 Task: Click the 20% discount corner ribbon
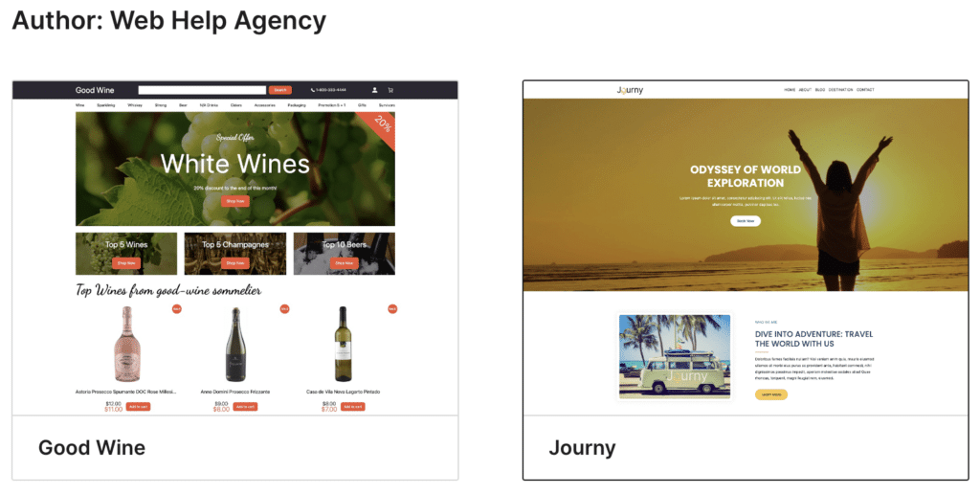pos(381,127)
